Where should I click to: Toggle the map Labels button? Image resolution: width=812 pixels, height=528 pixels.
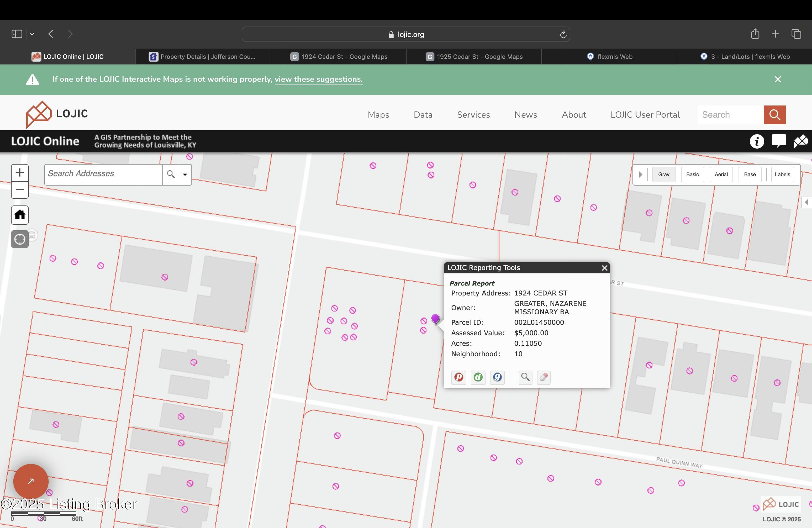[782, 175]
